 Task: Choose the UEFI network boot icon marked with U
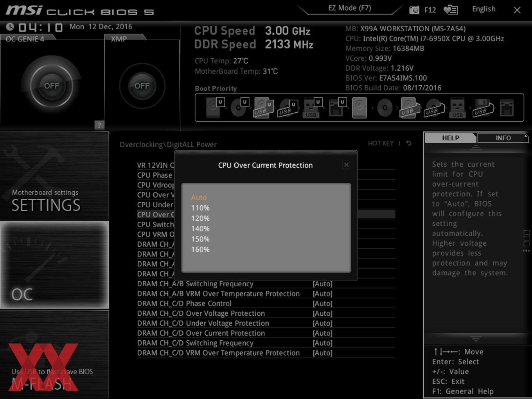click(337, 108)
